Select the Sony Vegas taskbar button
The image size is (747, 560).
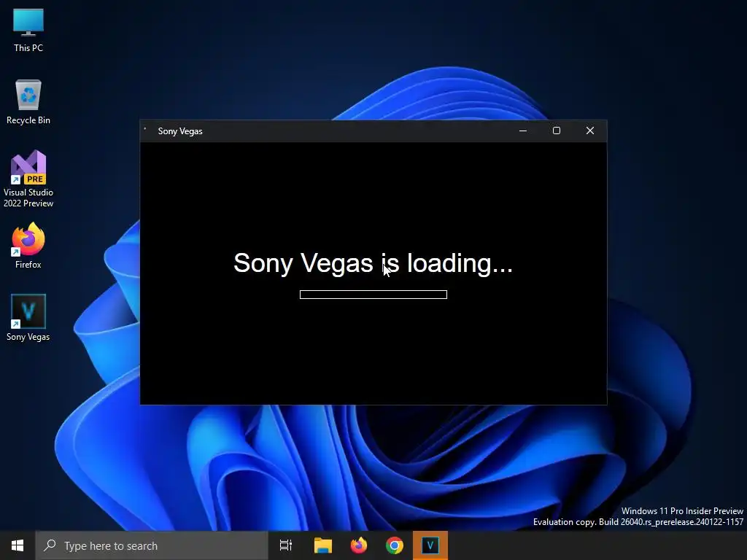click(x=430, y=545)
